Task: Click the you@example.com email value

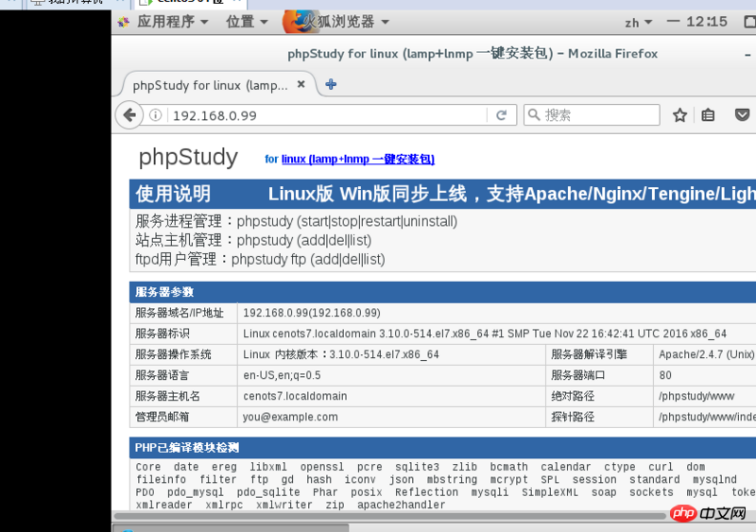Action: [290, 417]
